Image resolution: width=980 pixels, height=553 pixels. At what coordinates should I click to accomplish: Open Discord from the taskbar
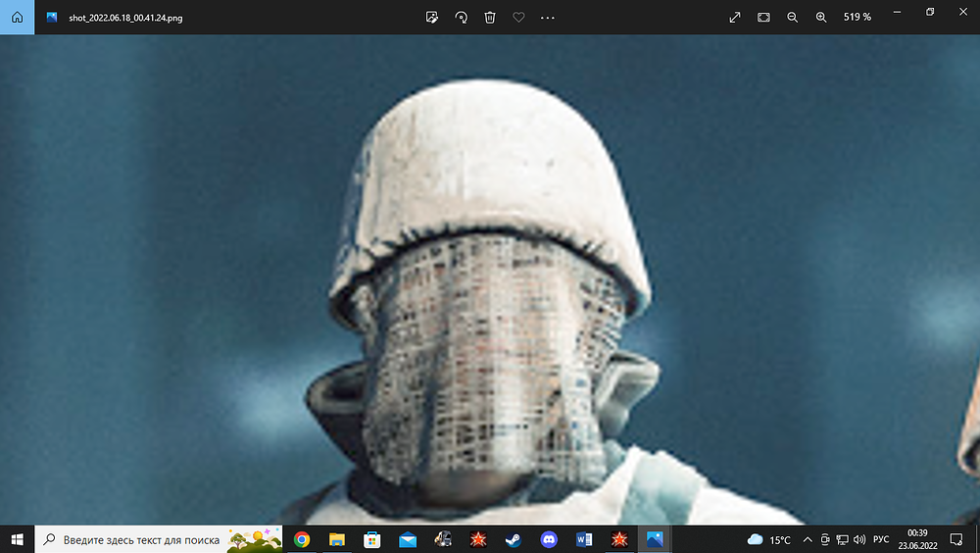click(x=549, y=539)
